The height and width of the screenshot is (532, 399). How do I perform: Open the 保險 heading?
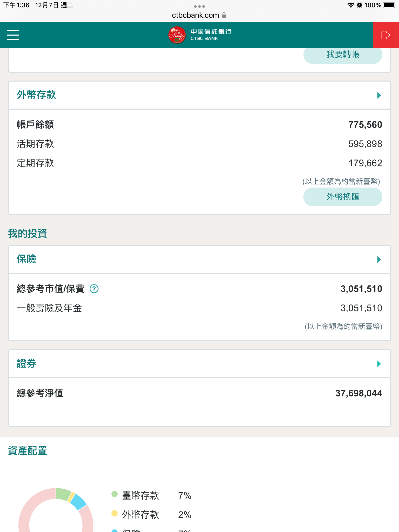click(26, 259)
